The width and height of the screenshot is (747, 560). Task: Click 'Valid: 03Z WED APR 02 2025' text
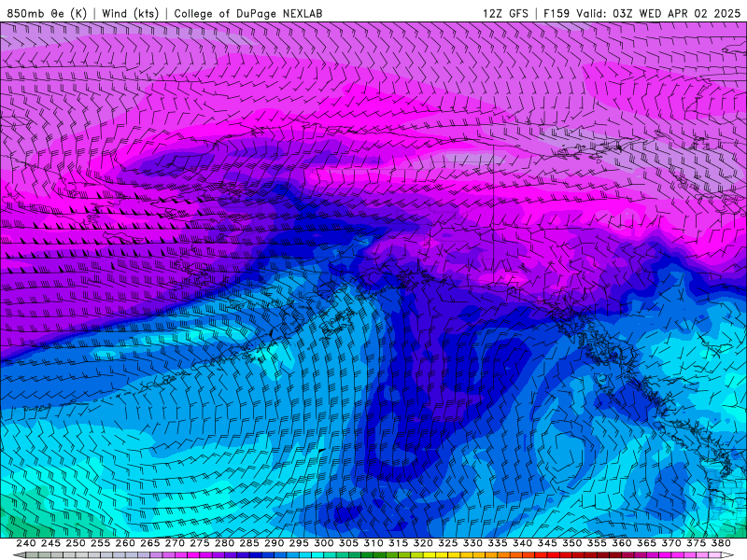pyautogui.click(x=658, y=14)
